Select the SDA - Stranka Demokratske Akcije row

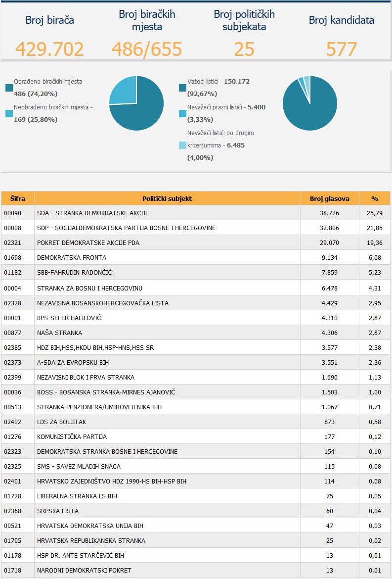tap(196, 213)
